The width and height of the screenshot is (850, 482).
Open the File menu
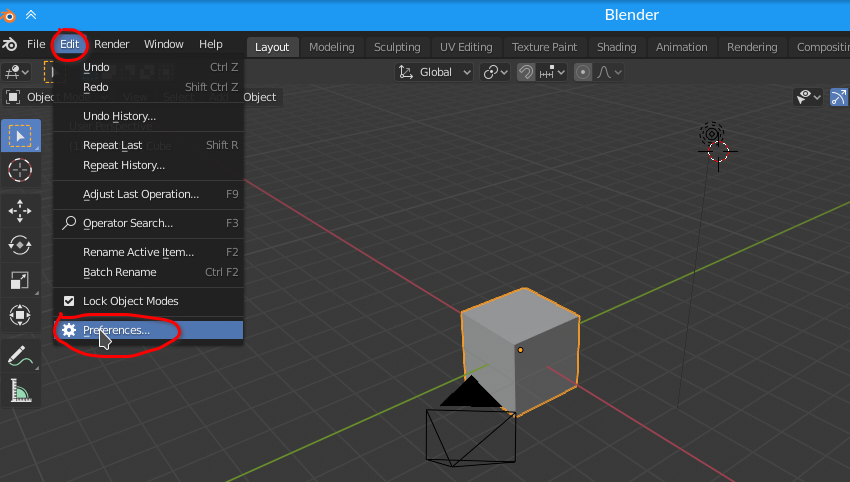[x=36, y=44]
